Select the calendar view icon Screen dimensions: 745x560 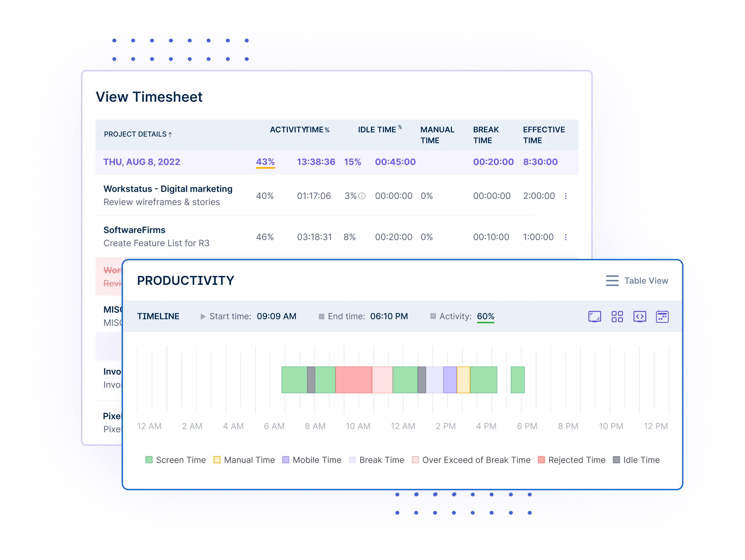[x=663, y=317]
